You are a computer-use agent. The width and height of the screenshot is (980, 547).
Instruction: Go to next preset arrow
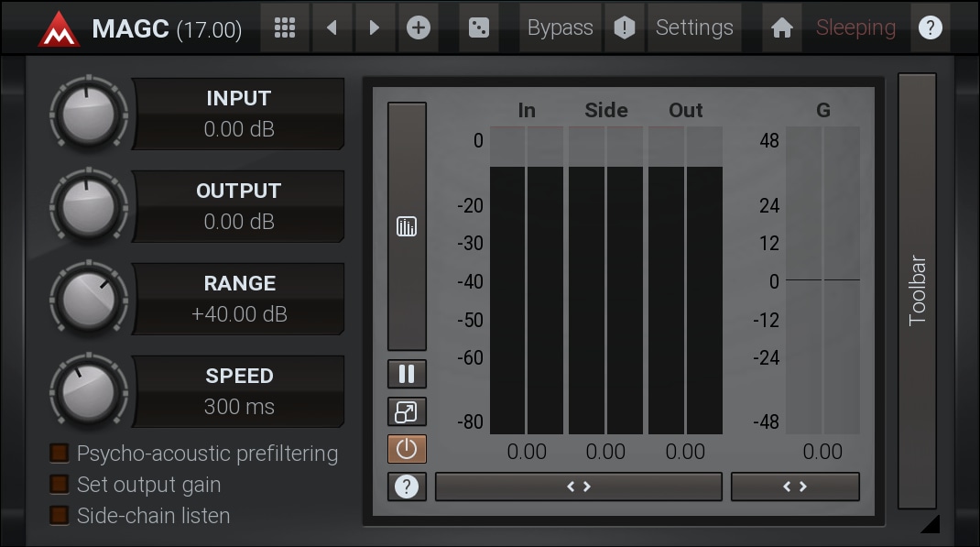click(x=374, y=27)
